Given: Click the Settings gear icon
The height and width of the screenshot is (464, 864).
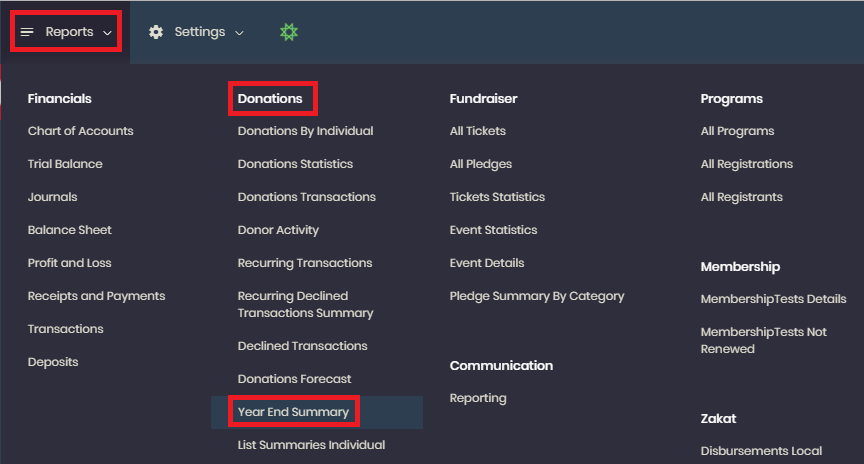Looking at the screenshot, I should (x=156, y=32).
